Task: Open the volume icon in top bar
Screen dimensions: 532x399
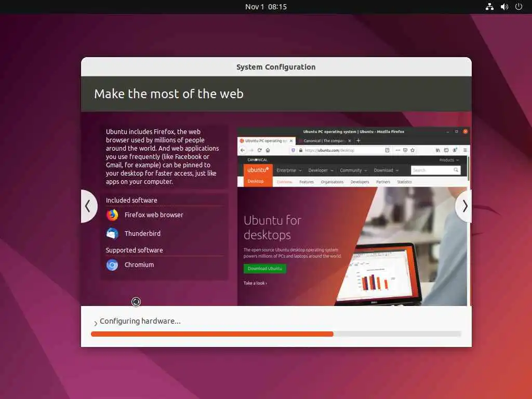Action: 504,7
